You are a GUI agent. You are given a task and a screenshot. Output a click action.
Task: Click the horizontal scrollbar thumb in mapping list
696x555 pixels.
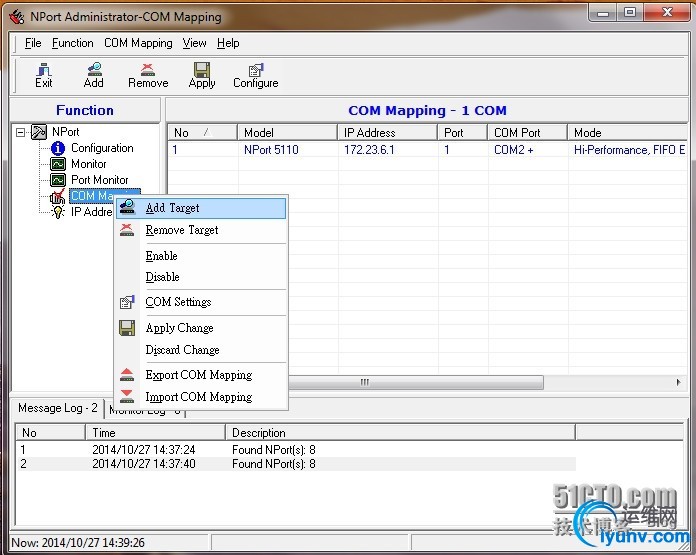coord(415,382)
